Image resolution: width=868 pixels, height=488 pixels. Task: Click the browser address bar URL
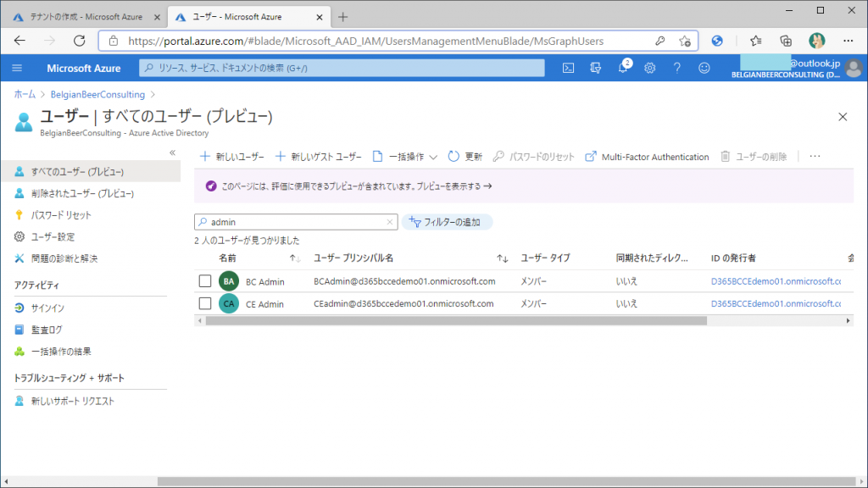tap(366, 41)
